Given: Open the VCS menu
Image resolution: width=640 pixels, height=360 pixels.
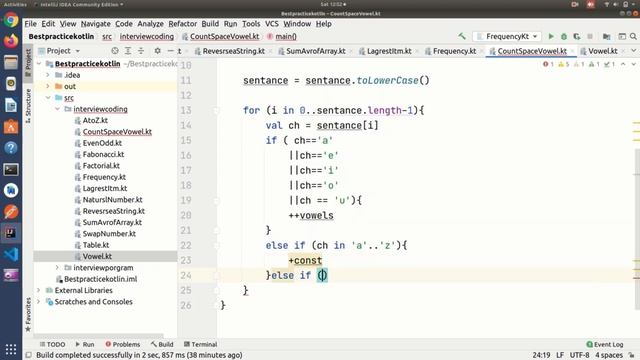Looking at the screenshot, I should coord(271,24).
